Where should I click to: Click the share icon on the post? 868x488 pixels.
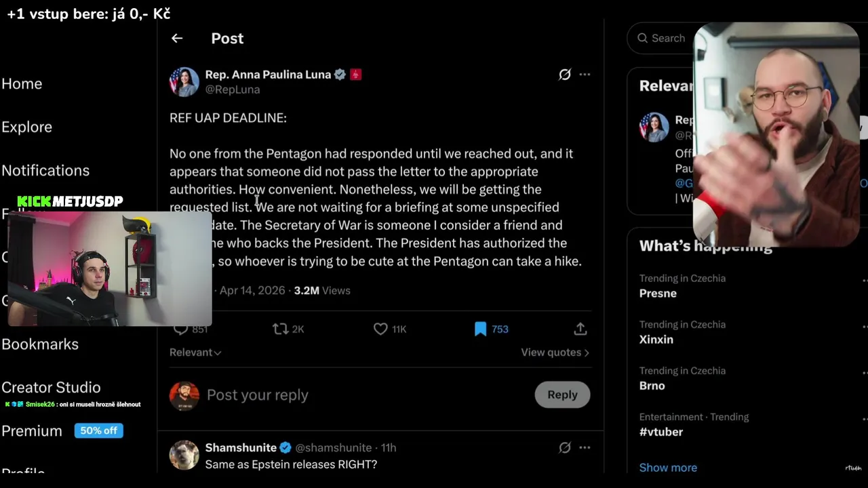(x=580, y=329)
